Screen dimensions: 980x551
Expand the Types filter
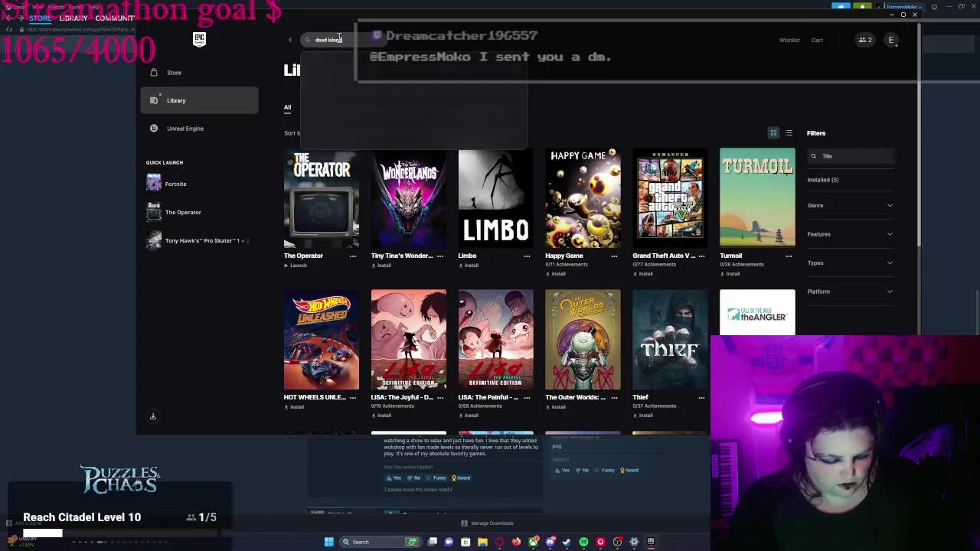coord(850,262)
